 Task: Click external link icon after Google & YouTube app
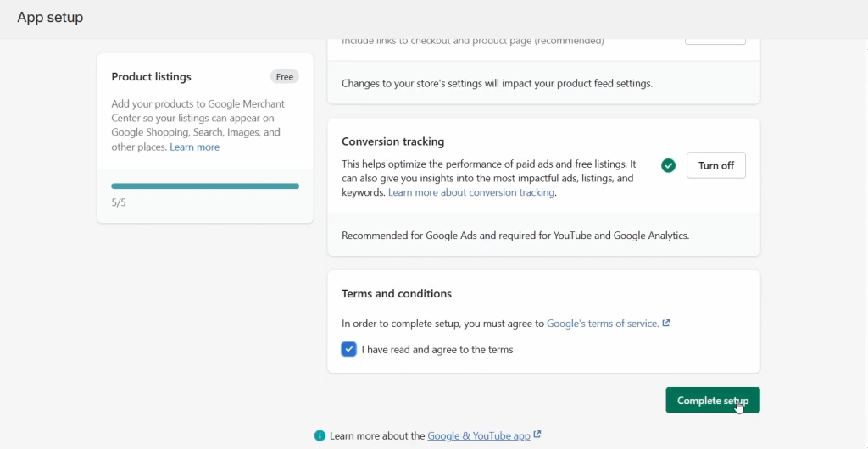[x=537, y=435]
